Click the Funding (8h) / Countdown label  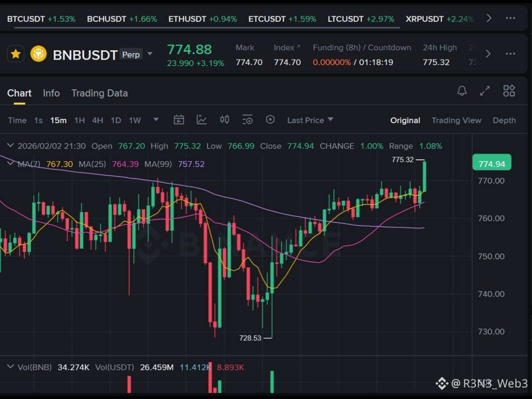click(362, 48)
